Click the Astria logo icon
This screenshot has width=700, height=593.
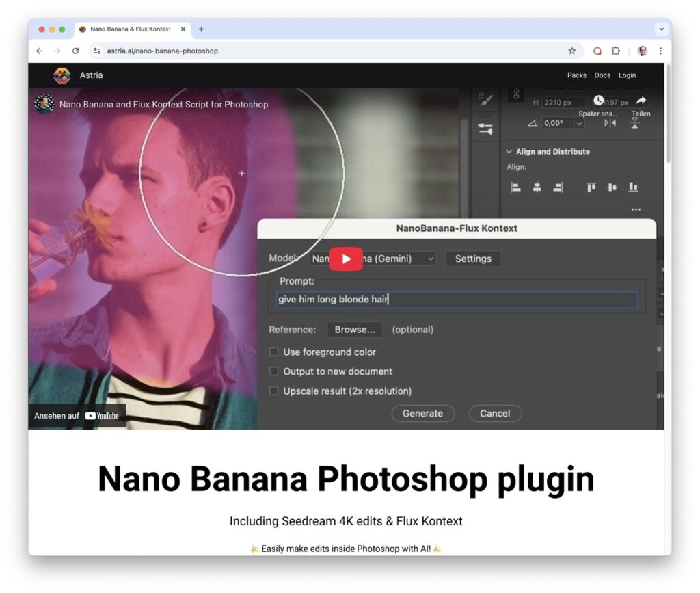(x=62, y=75)
